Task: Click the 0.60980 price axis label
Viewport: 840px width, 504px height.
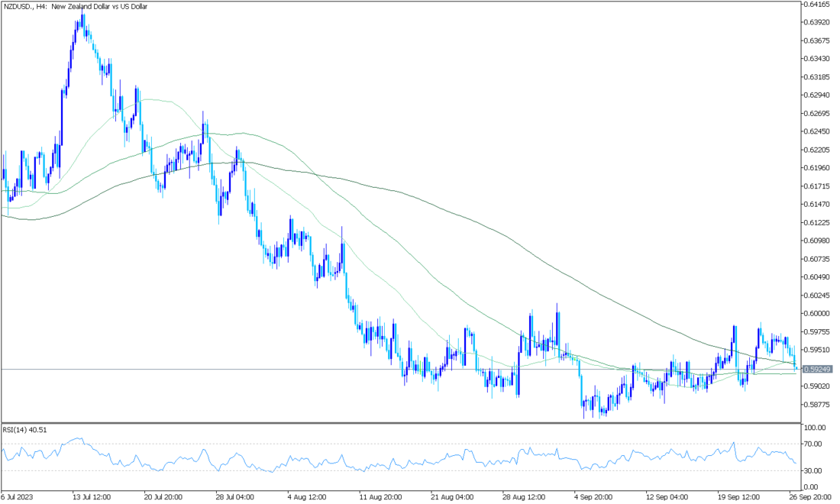Action: pos(818,241)
